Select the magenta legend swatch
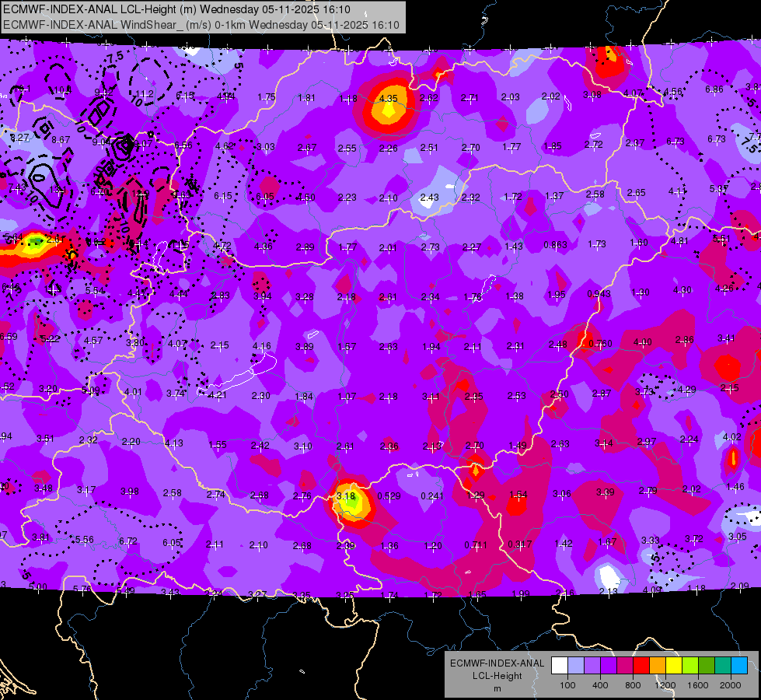Image resolution: width=761 pixels, height=700 pixels. click(x=625, y=666)
